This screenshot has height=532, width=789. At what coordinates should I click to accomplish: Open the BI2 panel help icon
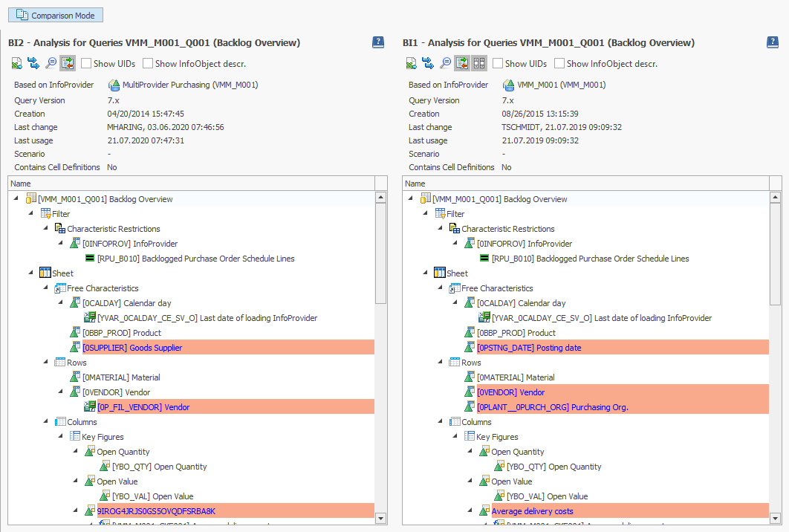coord(379,42)
